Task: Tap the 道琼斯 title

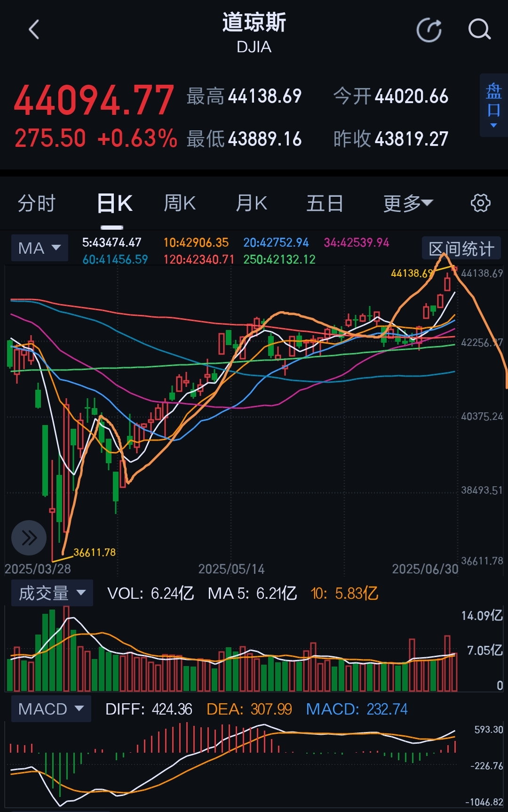Action: pos(254,22)
